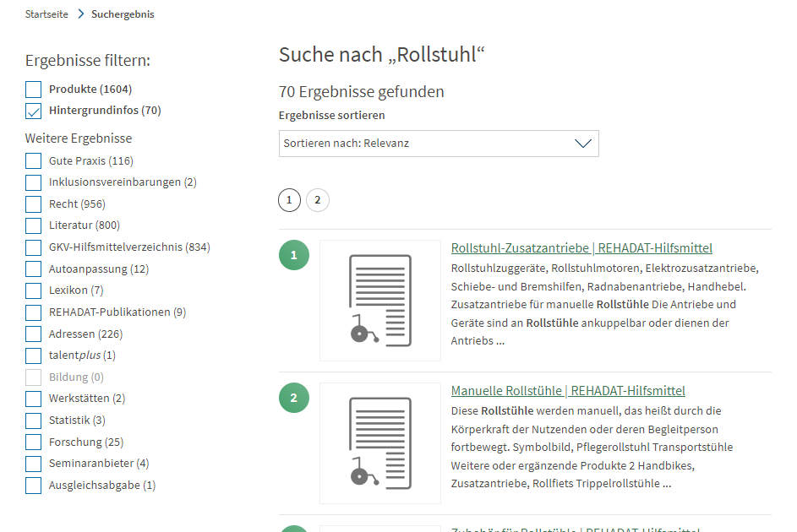Click the '70 Ergebnisse gefunden' text
Viewport: 797px width, 532px height.
click(362, 92)
